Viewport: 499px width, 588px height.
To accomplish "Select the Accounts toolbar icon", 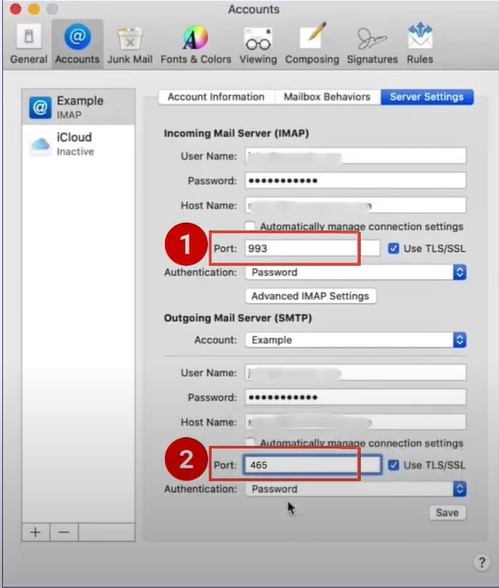I will pos(77,44).
